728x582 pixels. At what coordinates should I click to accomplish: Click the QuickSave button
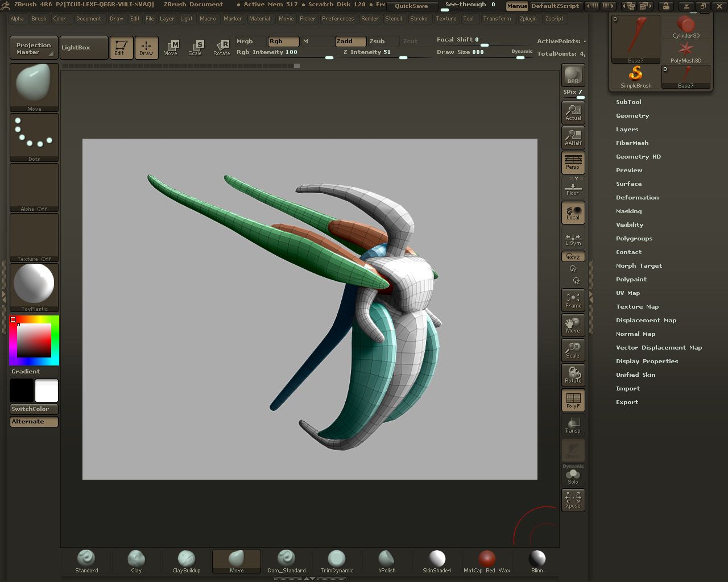[x=411, y=6]
